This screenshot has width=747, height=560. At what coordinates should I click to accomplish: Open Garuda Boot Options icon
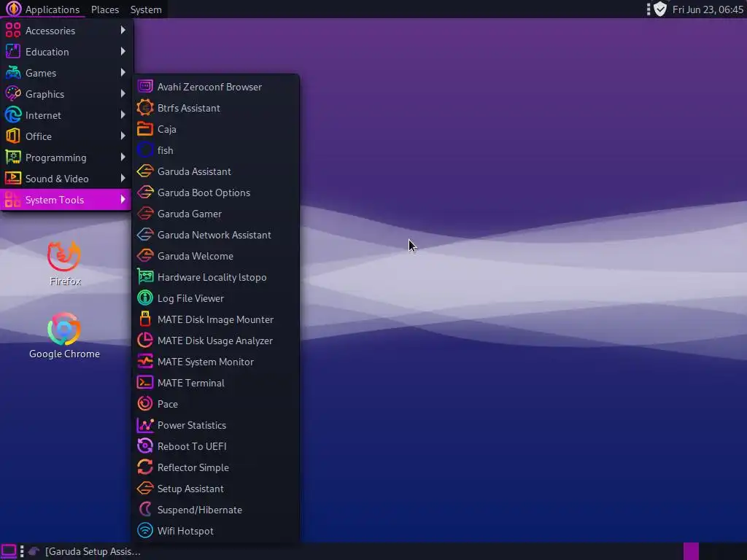tap(145, 192)
